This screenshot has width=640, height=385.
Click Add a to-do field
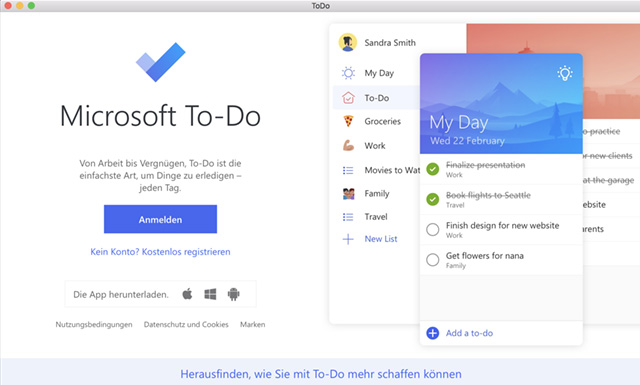pos(501,333)
